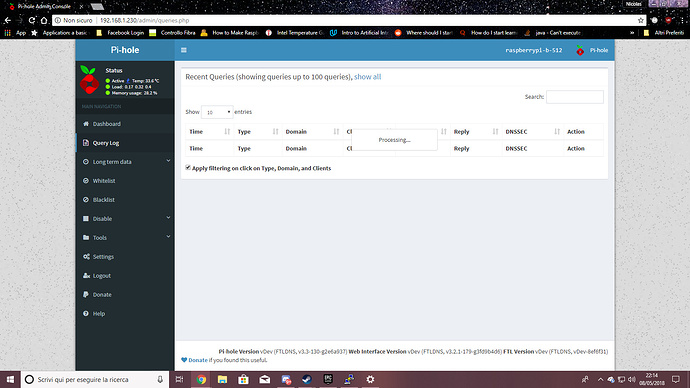The image size is (690, 388).
Task: Click the Tools folder icon
Action: [x=86, y=237]
